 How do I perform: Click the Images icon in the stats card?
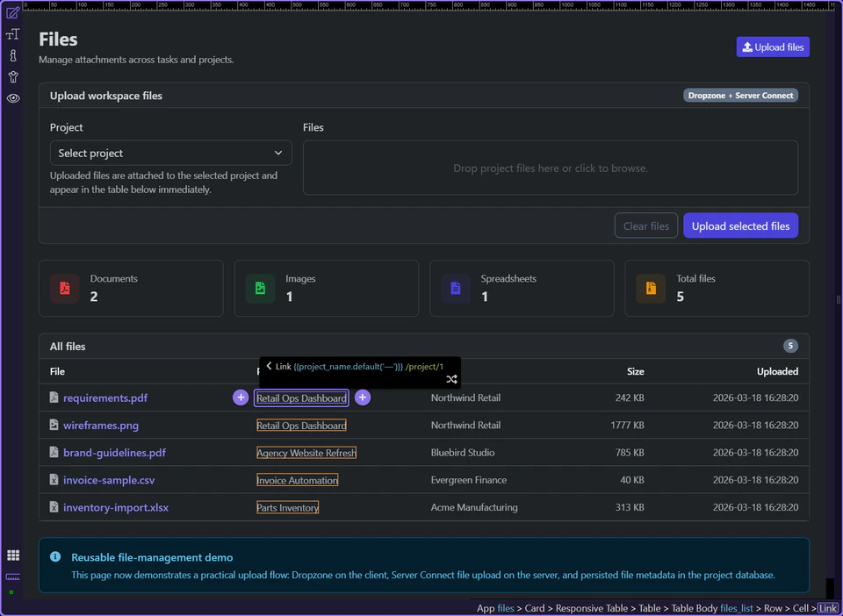click(259, 287)
